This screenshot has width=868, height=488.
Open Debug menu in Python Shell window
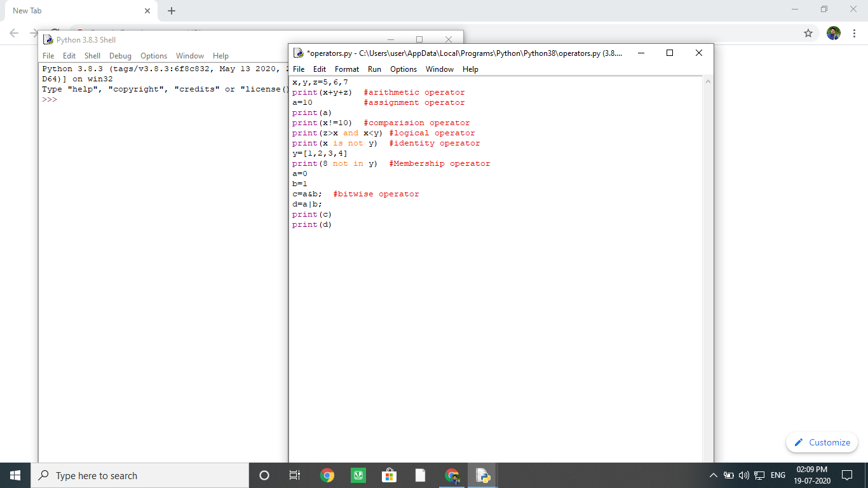(x=120, y=56)
